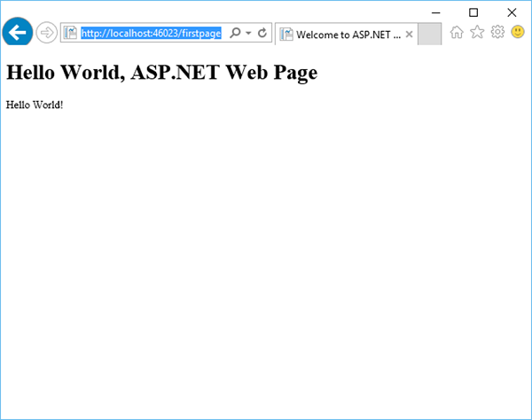
Task: Click the search magnifier in address bar
Action: pyautogui.click(x=235, y=34)
